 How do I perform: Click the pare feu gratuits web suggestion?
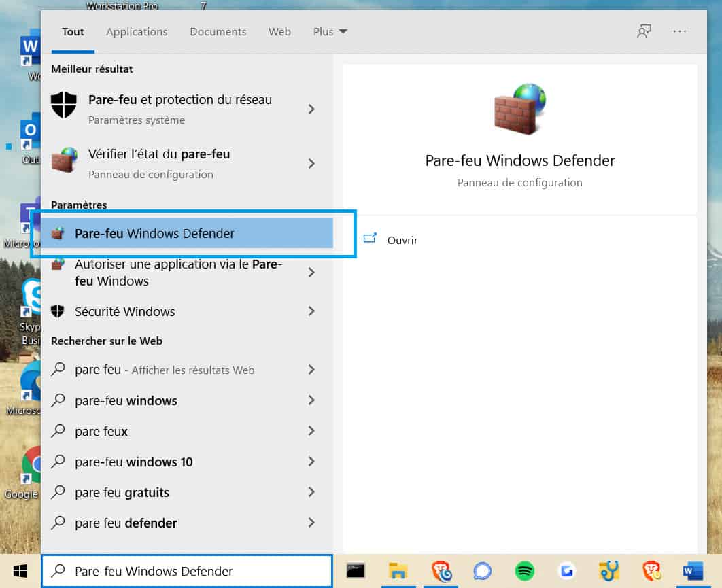tap(187, 492)
